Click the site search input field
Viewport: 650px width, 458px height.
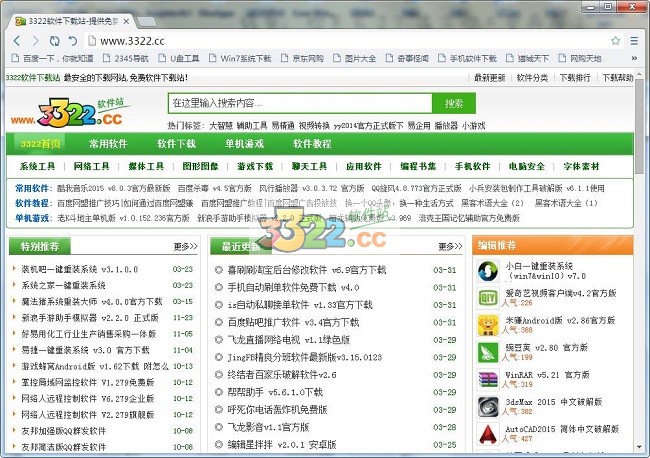[300, 103]
